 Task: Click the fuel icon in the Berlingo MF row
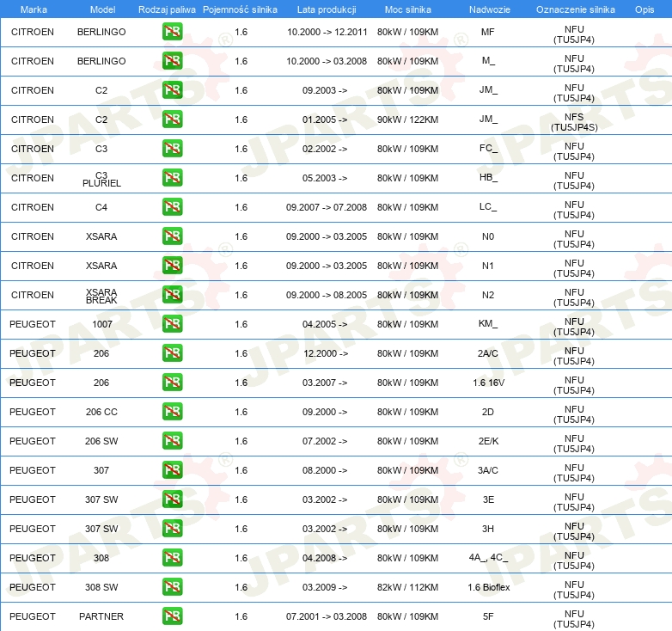pyautogui.click(x=172, y=32)
